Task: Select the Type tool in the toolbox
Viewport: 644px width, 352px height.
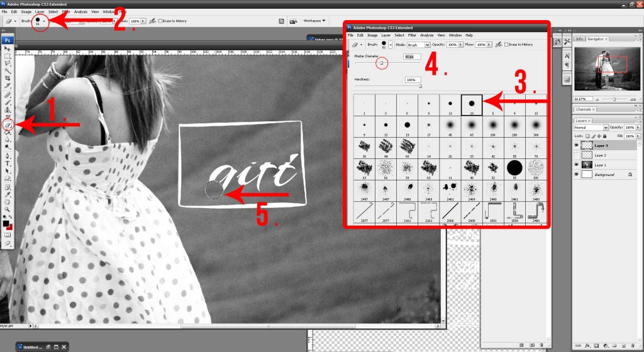Action: 8,163
